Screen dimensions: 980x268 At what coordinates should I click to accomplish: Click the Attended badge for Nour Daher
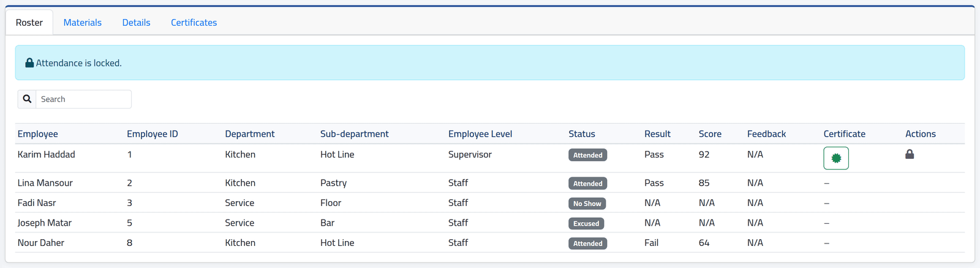pyautogui.click(x=588, y=243)
